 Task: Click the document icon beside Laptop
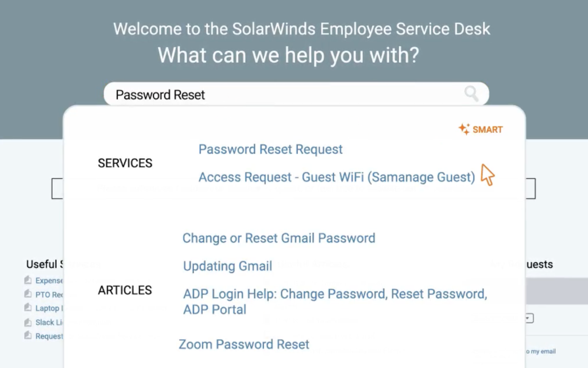coord(28,308)
